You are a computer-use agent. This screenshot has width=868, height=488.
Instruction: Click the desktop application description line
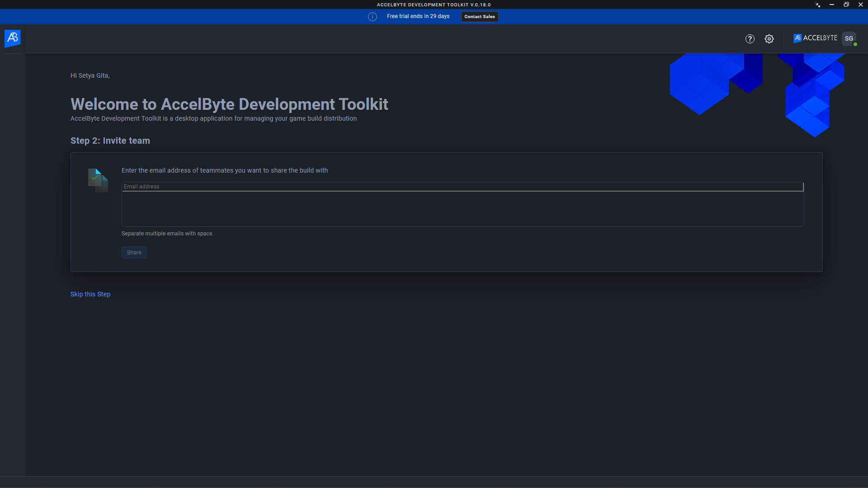tap(213, 118)
